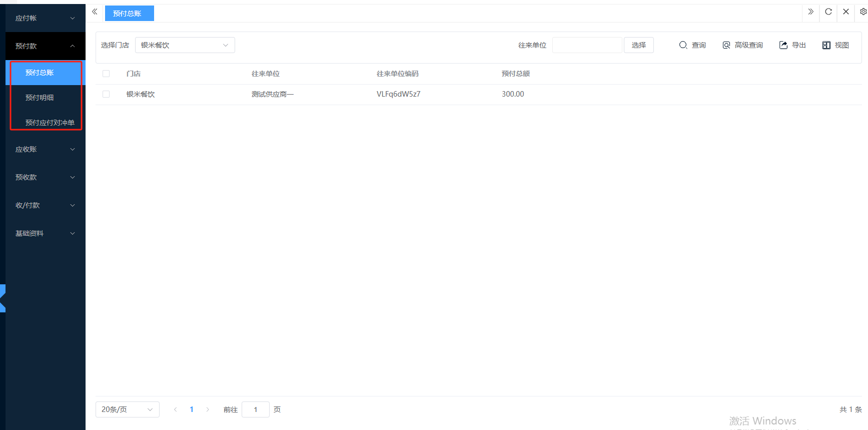Check the 银米餐饮 row checkbox
Image resolution: width=868 pixels, height=430 pixels.
[106, 94]
